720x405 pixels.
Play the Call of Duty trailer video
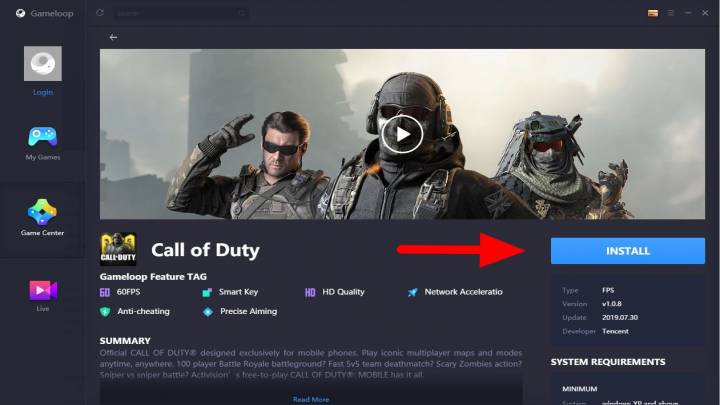coord(402,133)
